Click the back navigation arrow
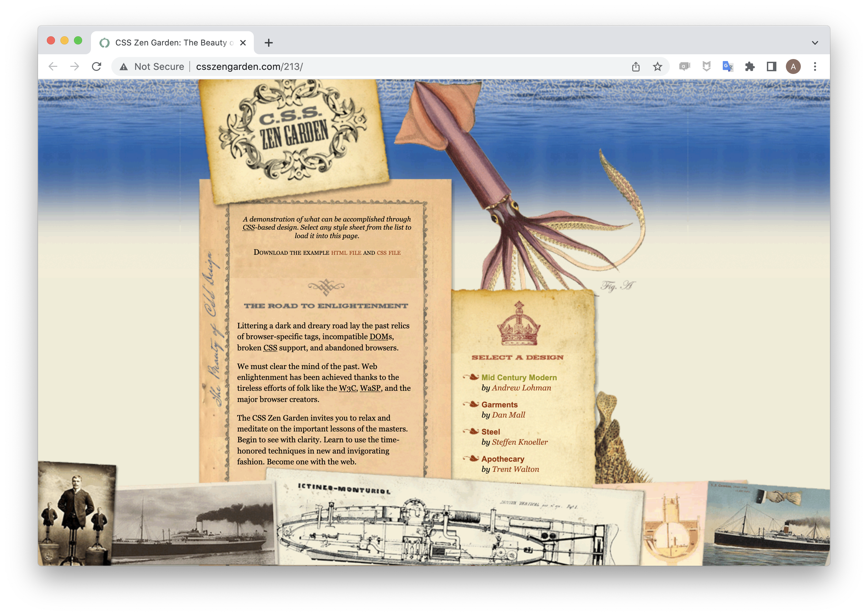This screenshot has height=616, width=868. pyautogui.click(x=53, y=67)
